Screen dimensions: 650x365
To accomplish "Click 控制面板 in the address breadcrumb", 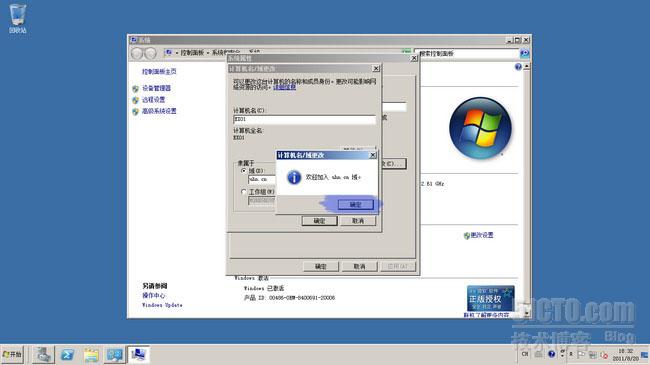I will pyautogui.click(x=192, y=53).
